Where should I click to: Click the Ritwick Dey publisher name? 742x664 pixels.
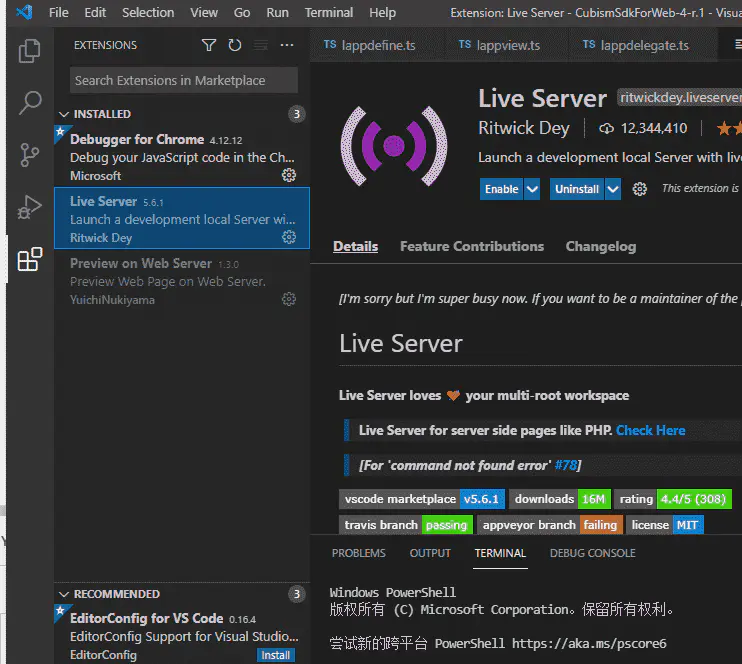click(523, 128)
